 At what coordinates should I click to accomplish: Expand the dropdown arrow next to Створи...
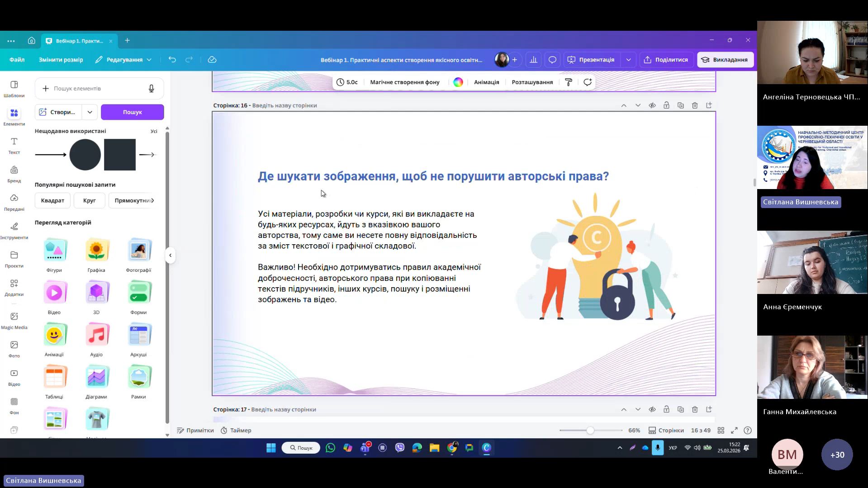[90, 112]
